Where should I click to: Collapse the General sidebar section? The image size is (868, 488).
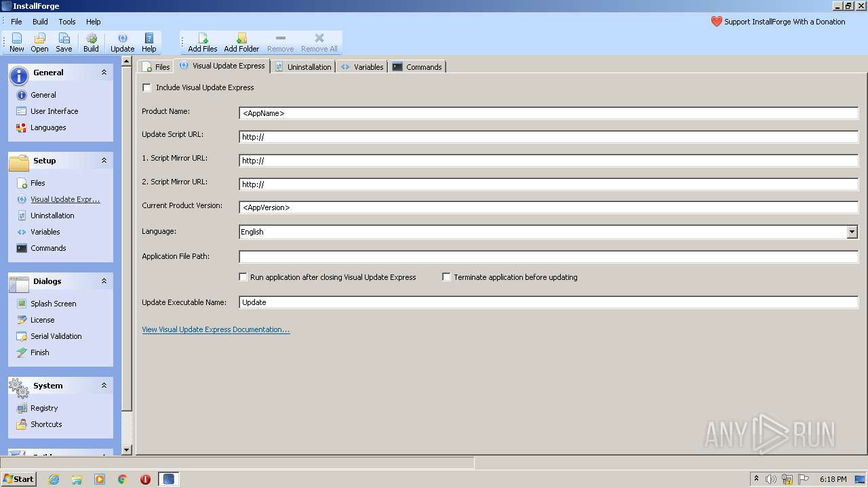click(104, 73)
